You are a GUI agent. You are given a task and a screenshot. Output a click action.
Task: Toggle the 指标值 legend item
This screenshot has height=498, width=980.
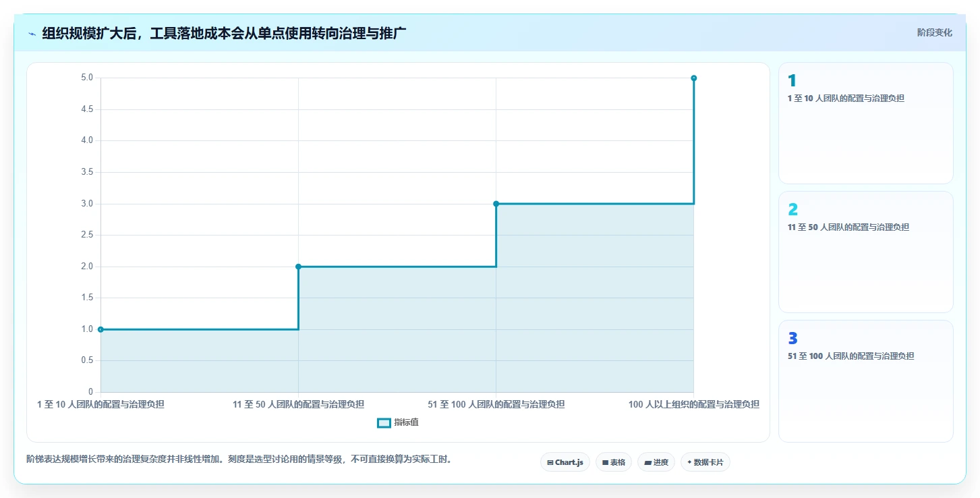coord(398,422)
